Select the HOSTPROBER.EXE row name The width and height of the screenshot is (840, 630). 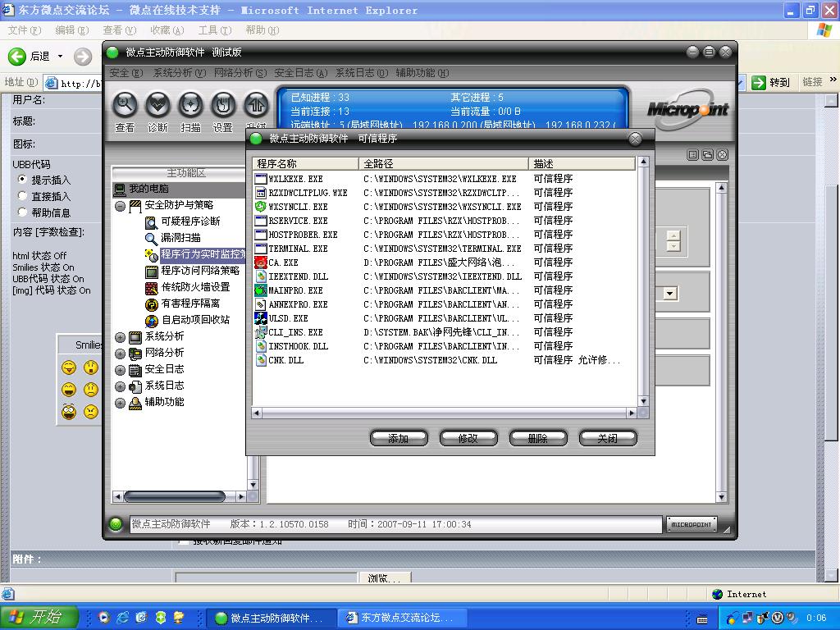303,235
